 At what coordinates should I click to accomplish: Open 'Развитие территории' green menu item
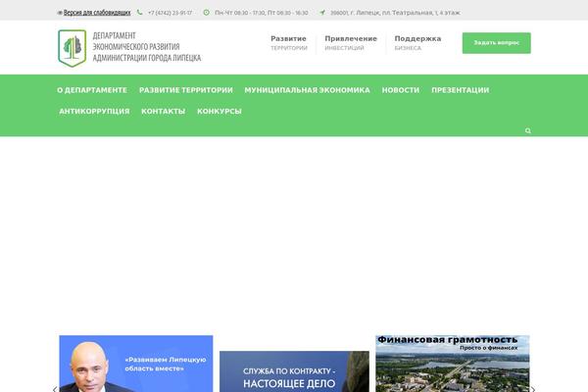[x=186, y=90]
